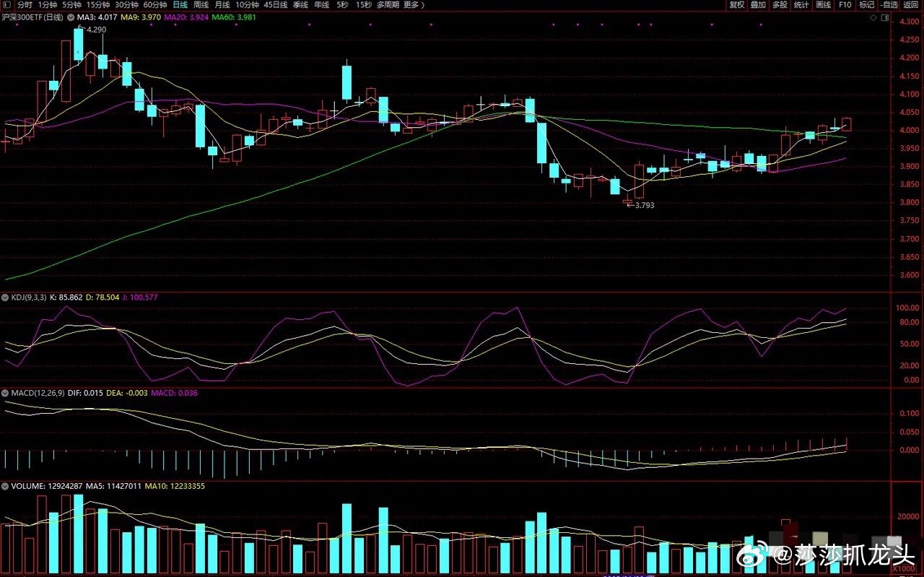Open the dropdown arrow beside 沪深300ETF(日线)
The width and height of the screenshot is (924, 577).
(x=71, y=16)
